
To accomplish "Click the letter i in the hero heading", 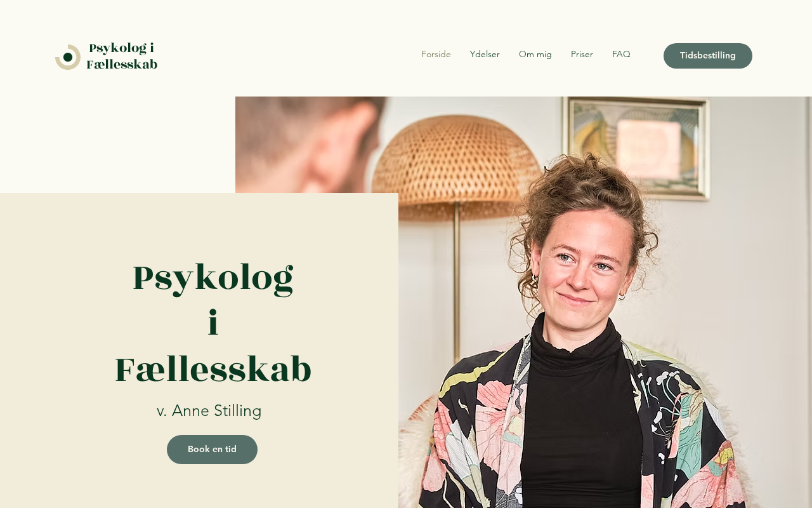I will coord(213,323).
